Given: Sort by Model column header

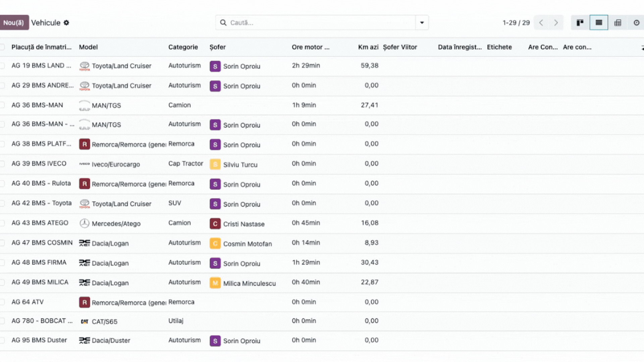Looking at the screenshot, I should coord(88,47).
